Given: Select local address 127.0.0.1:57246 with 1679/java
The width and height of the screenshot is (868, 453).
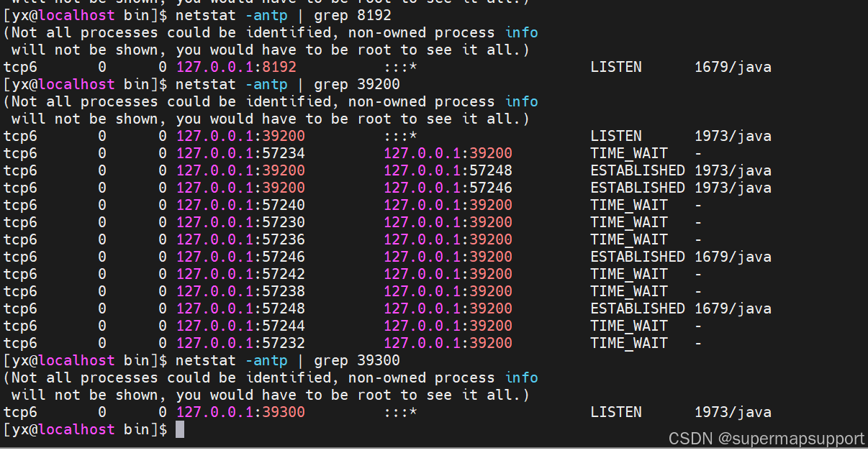Looking at the screenshot, I should (x=240, y=257).
